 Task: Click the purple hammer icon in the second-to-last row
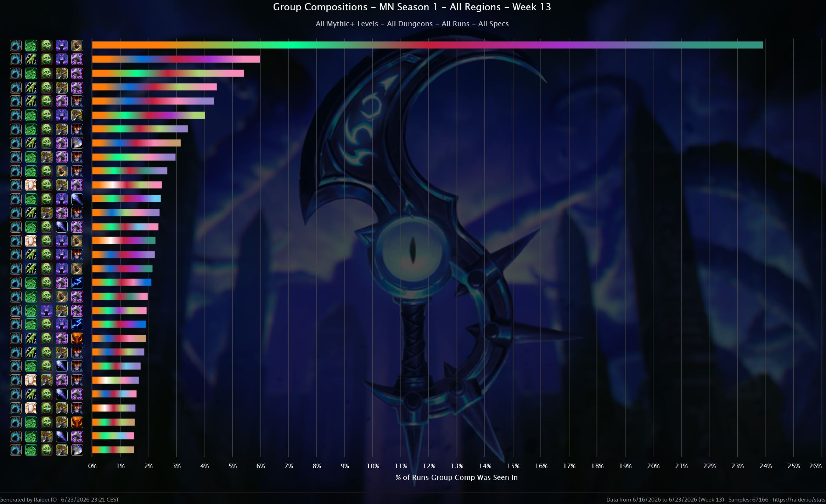[x=77, y=436]
